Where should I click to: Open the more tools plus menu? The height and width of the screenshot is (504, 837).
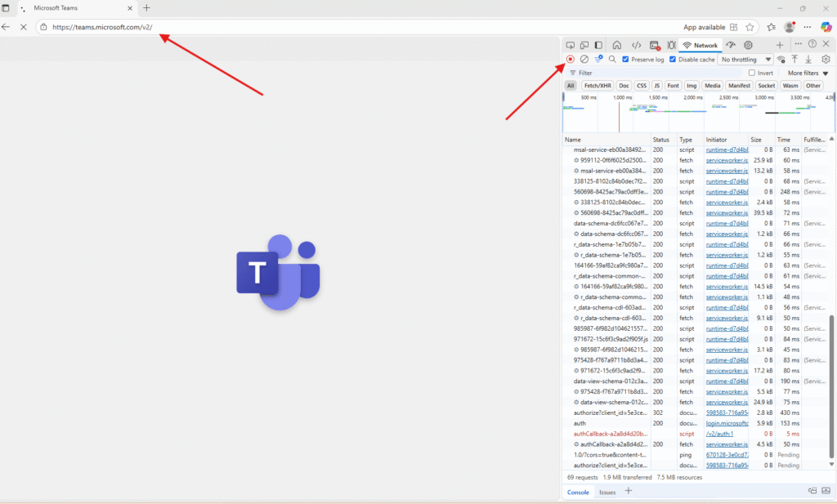[780, 45]
